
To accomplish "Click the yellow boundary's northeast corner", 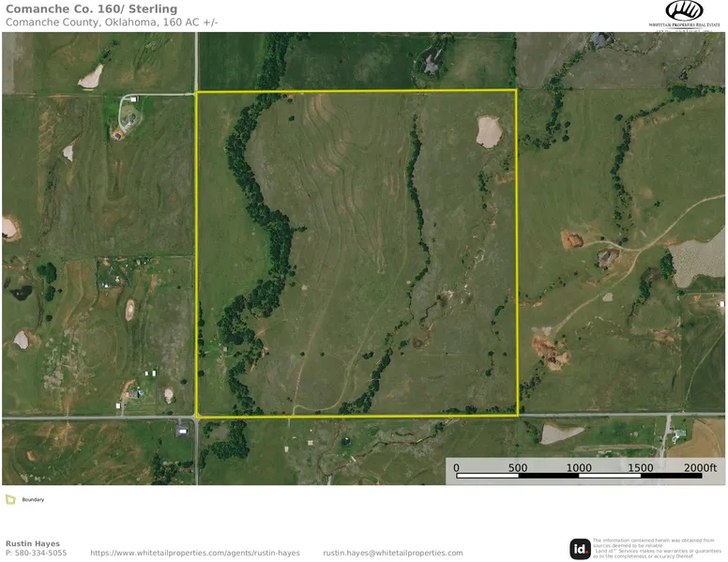I will [516, 91].
